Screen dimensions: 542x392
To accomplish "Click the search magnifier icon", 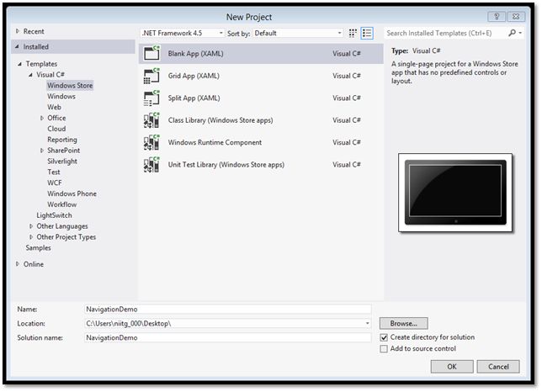I will [513, 33].
